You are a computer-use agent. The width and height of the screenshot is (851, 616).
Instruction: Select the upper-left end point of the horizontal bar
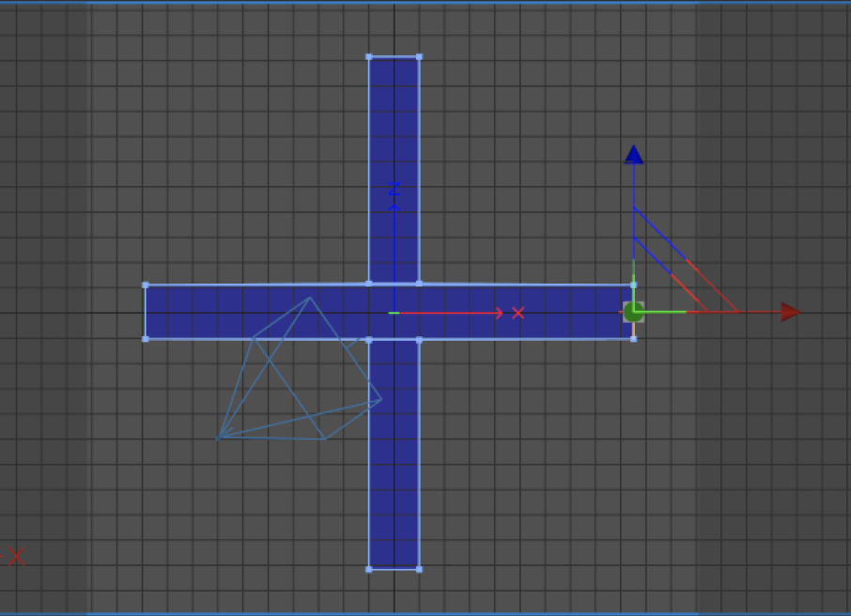click(x=146, y=285)
